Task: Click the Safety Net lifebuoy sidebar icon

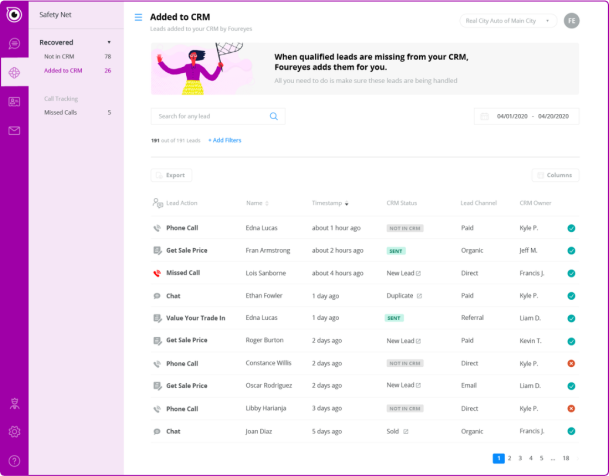Action: coord(14,72)
